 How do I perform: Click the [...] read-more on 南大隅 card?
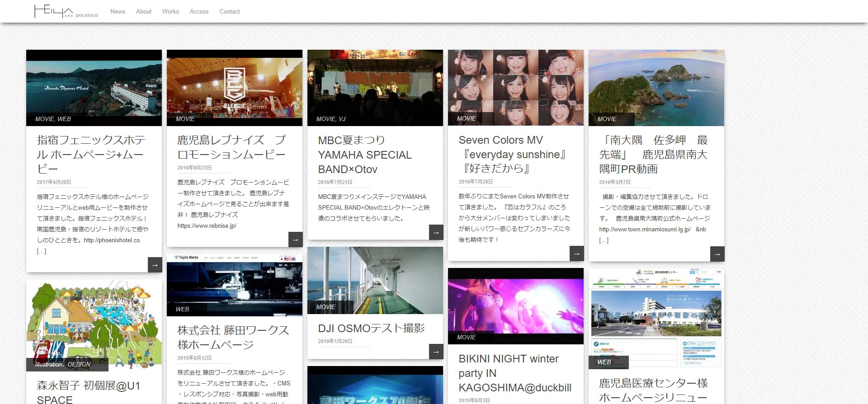click(604, 240)
